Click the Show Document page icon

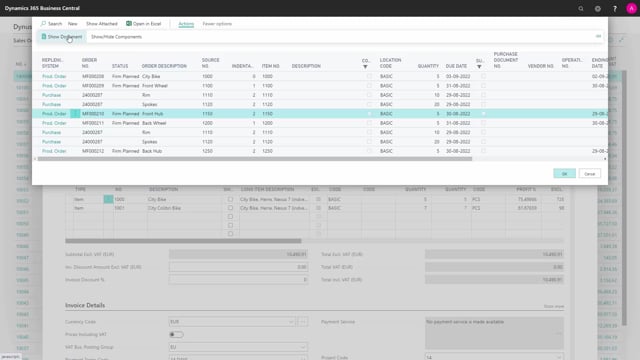click(44, 37)
